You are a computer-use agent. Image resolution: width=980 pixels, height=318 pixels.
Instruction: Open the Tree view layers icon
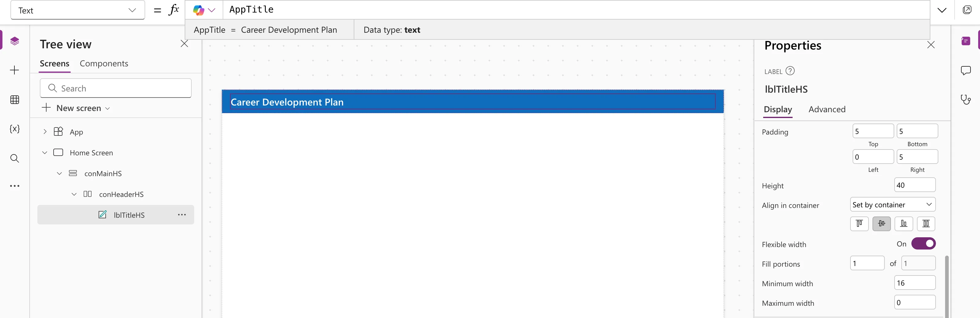[14, 41]
